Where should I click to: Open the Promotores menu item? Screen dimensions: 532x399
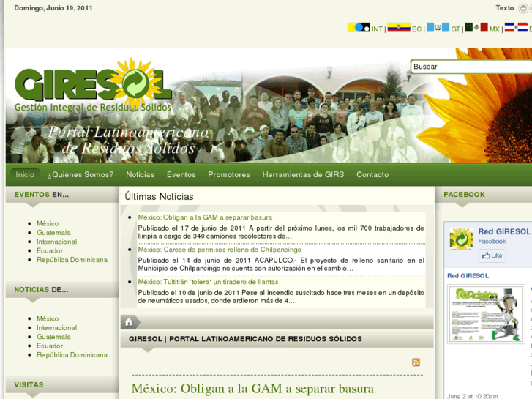coord(229,174)
